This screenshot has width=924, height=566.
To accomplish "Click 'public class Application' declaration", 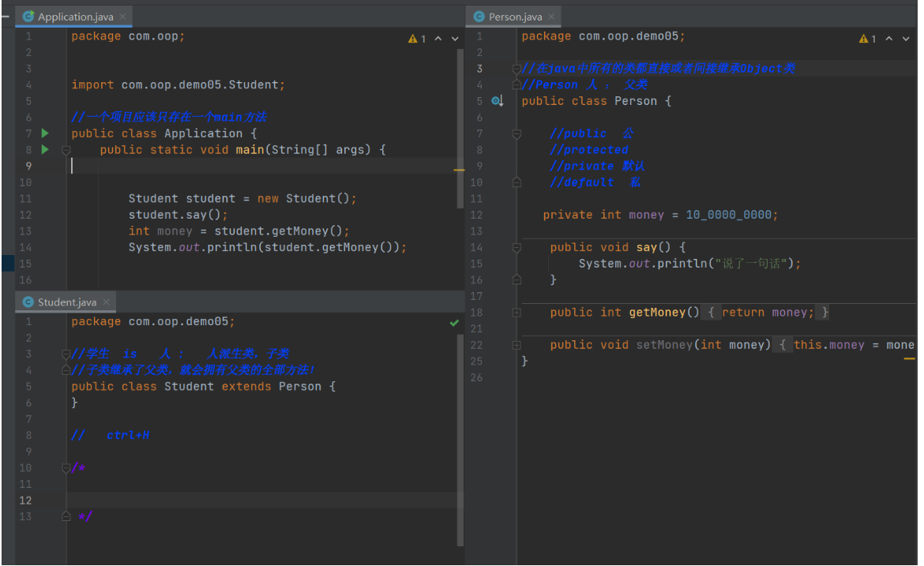I will 156,133.
